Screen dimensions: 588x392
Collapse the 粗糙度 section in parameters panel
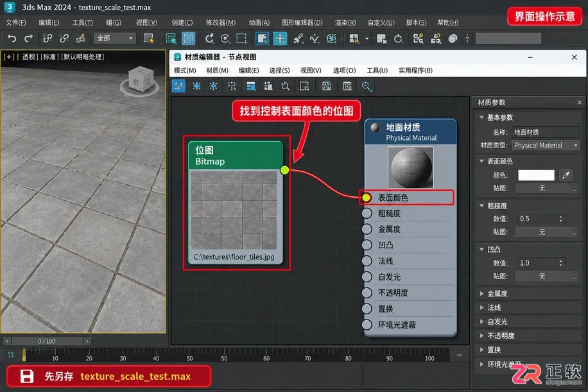(x=482, y=206)
